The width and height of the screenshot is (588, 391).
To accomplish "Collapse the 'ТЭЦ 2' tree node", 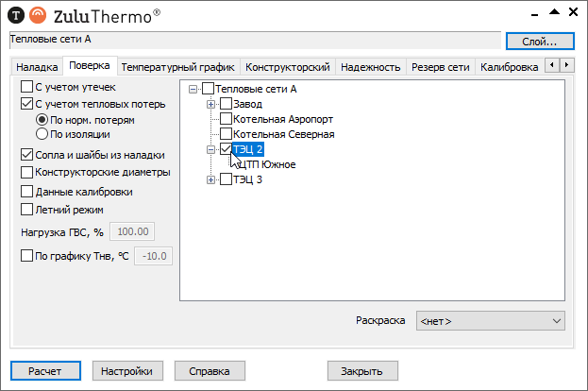I will point(211,149).
